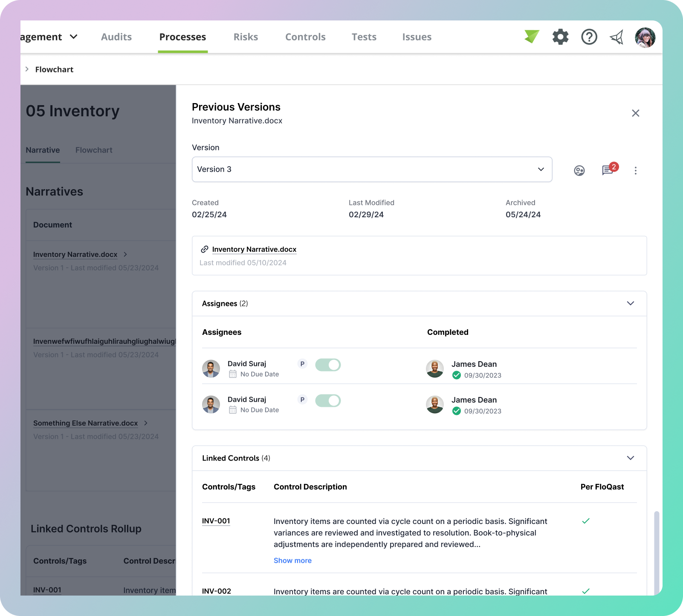Viewport: 683px width, 616px height.
Task: Click green completed check for second James Dean
Action: pyautogui.click(x=456, y=411)
